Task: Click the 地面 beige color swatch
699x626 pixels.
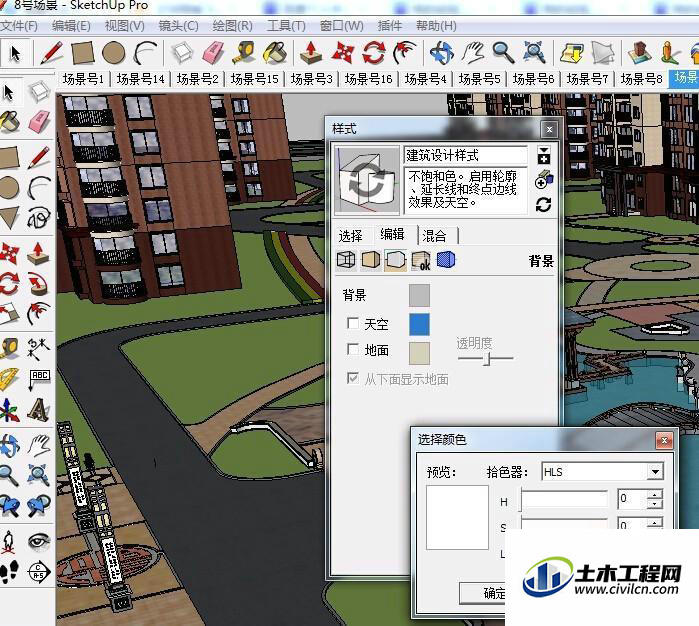Action: [x=419, y=354]
